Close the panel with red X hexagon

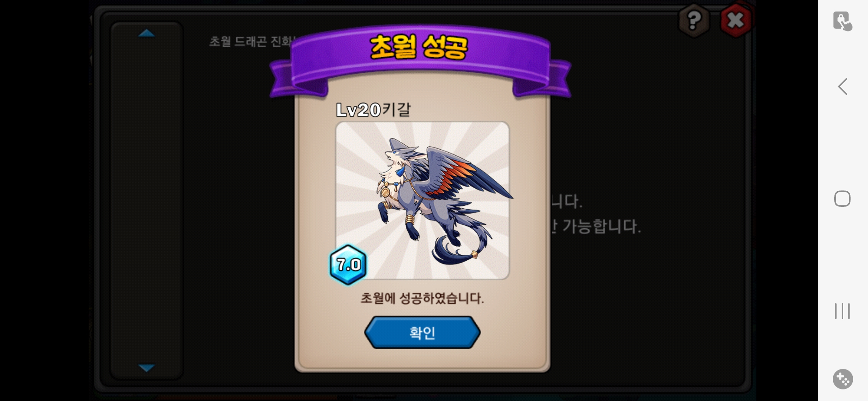tap(736, 20)
